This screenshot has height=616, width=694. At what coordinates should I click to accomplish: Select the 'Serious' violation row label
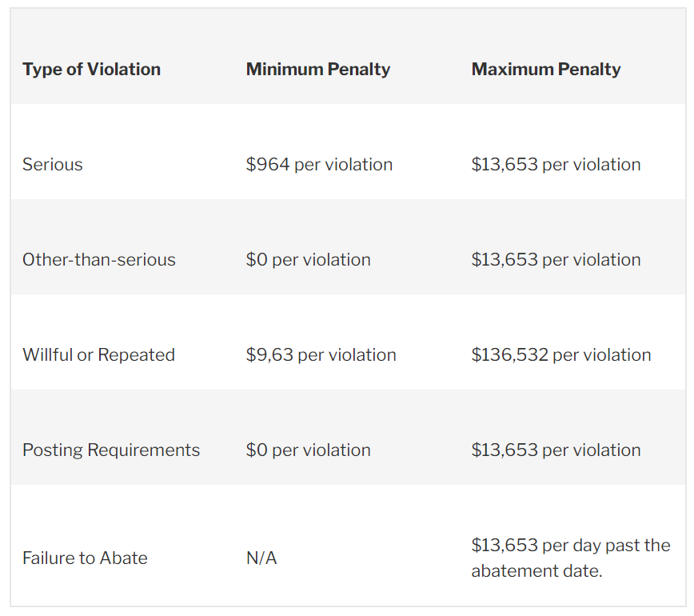pyautogui.click(x=53, y=165)
